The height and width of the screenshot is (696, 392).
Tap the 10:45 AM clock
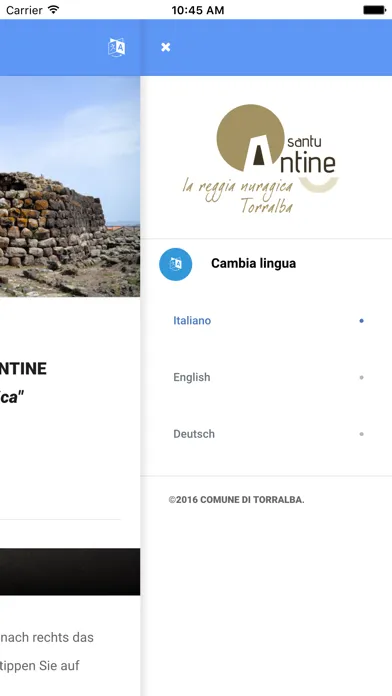pyautogui.click(x=198, y=10)
